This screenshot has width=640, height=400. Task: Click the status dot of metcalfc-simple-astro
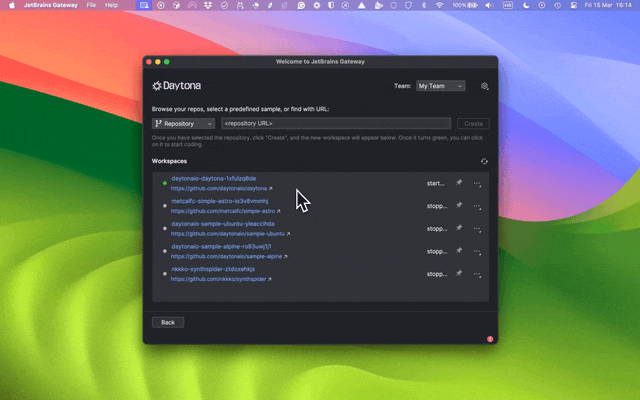[164, 206]
